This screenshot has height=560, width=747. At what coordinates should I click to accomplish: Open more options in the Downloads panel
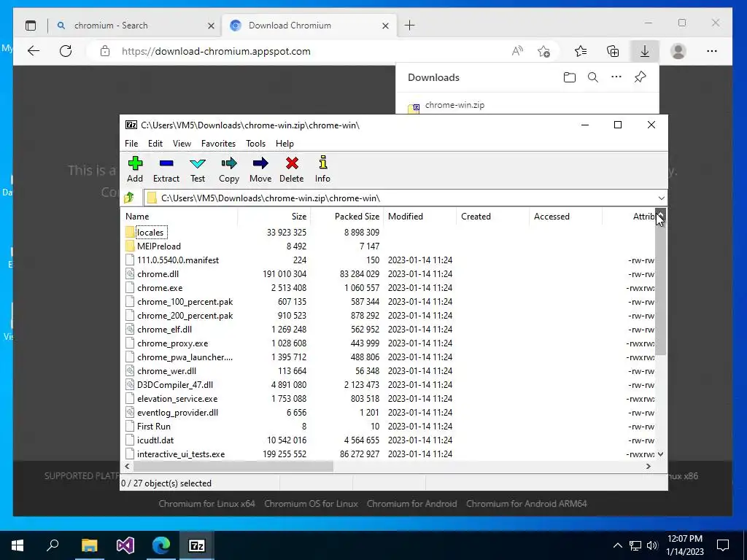[616, 77]
